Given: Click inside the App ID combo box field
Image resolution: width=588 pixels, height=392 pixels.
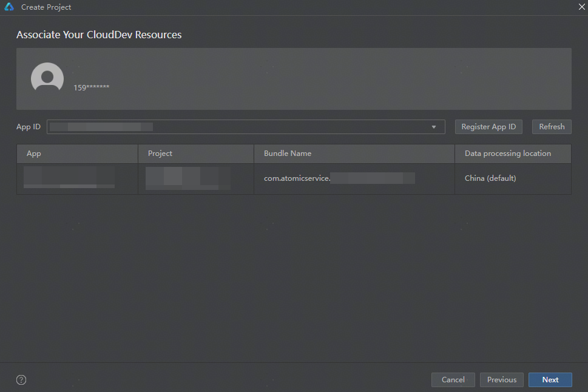Looking at the screenshot, I should [237, 127].
